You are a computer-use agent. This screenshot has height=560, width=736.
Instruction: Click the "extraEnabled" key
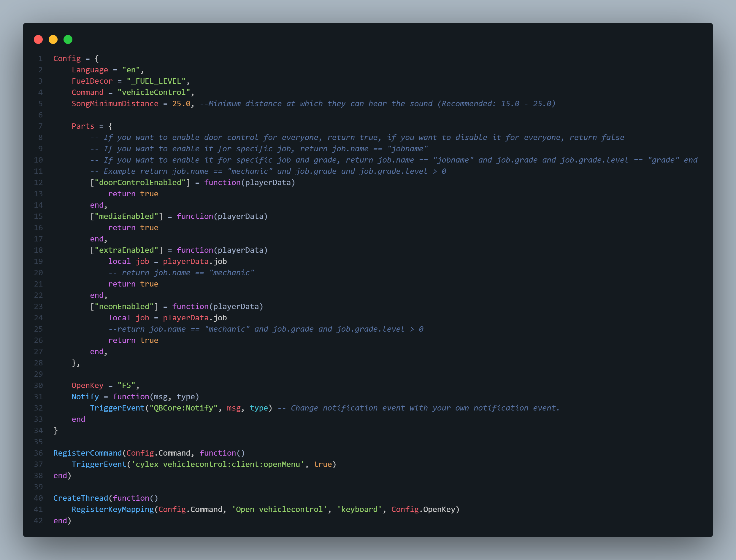(x=126, y=250)
